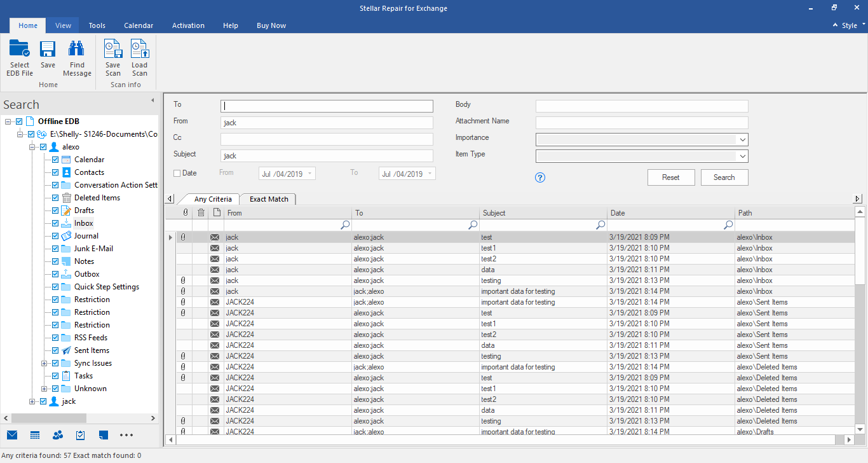Image resolution: width=868 pixels, height=463 pixels.
Task: Uncheck the Deleted Items checkbox
Action: [55, 198]
